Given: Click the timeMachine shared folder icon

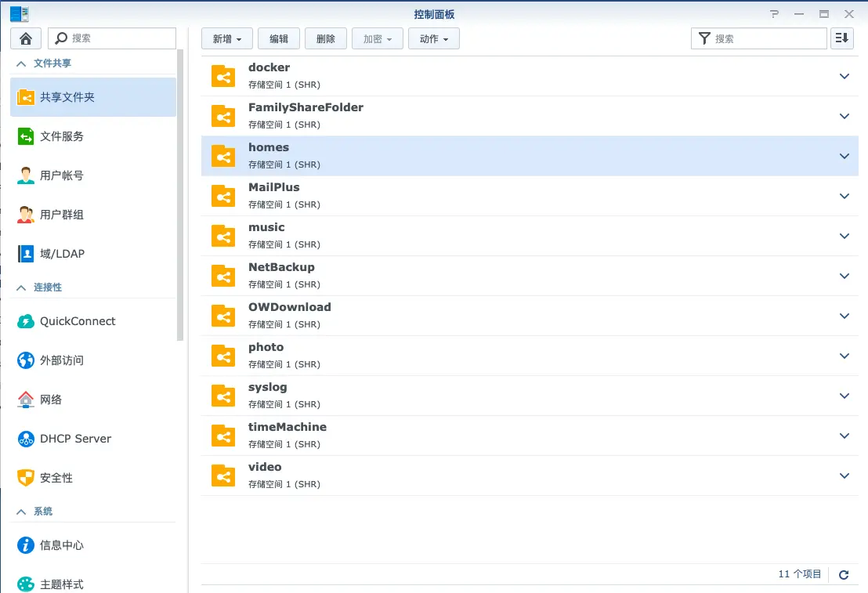Looking at the screenshot, I should [x=223, y=436].
